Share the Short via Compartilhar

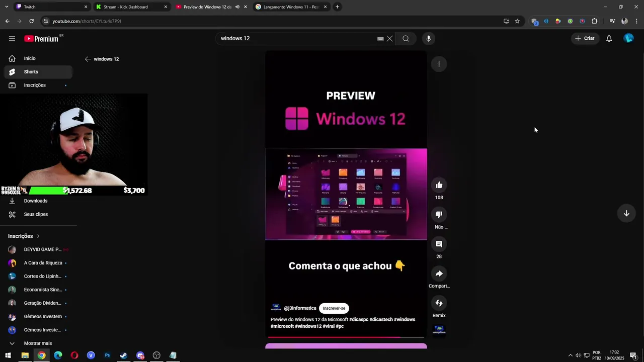point(439,274)
